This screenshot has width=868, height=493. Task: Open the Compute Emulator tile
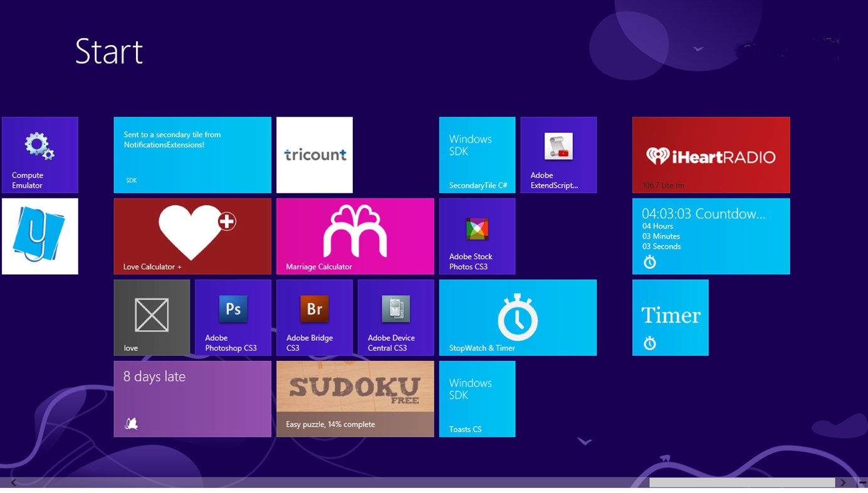pos(39,154)
